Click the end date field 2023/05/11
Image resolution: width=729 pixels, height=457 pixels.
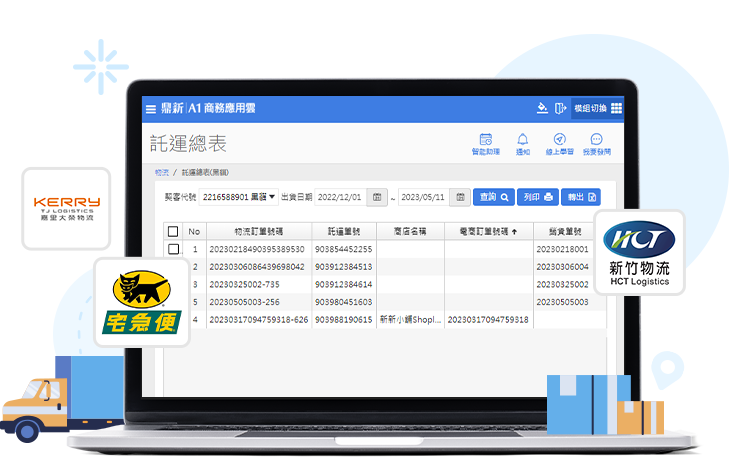[x=424, y=197]
